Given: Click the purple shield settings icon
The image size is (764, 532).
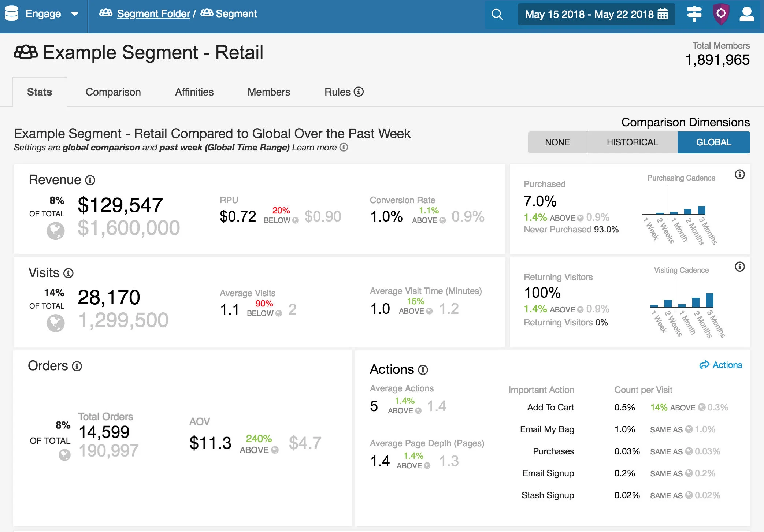Looking at the screenshot, I should click(x=721, y=14).
